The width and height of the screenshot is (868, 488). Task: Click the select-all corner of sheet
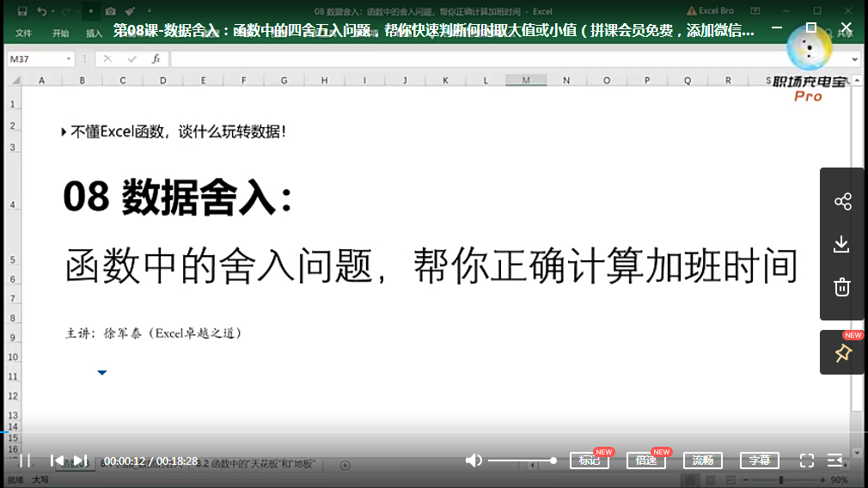(15, 81)
